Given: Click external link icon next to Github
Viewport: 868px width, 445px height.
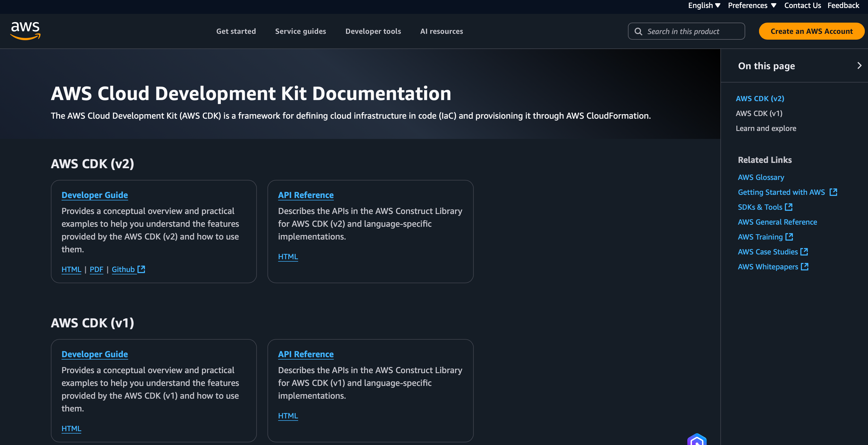Looking at the screenshot, I should (141, 269).
